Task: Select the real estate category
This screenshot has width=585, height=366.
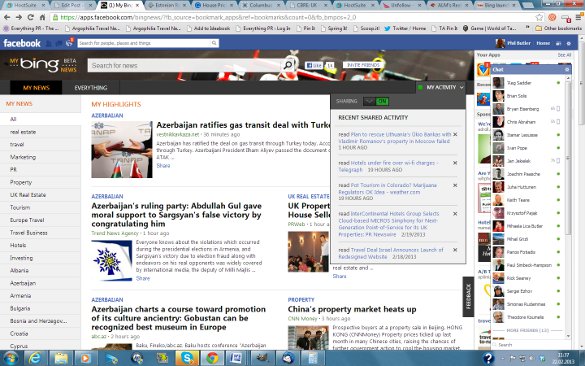Action: (x=40, y=132)
